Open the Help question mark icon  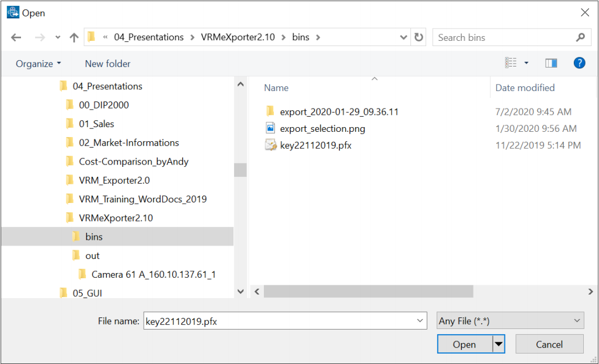(579, 63)
